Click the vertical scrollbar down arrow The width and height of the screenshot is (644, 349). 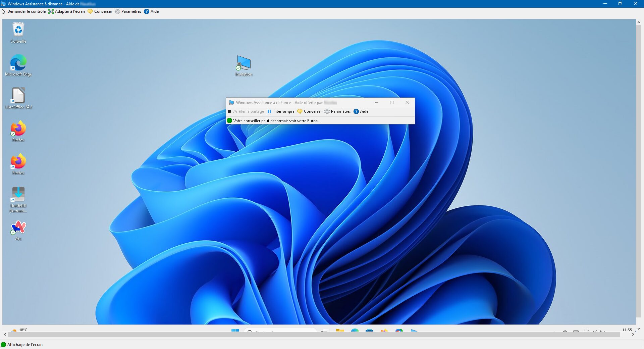pos(639,329)
